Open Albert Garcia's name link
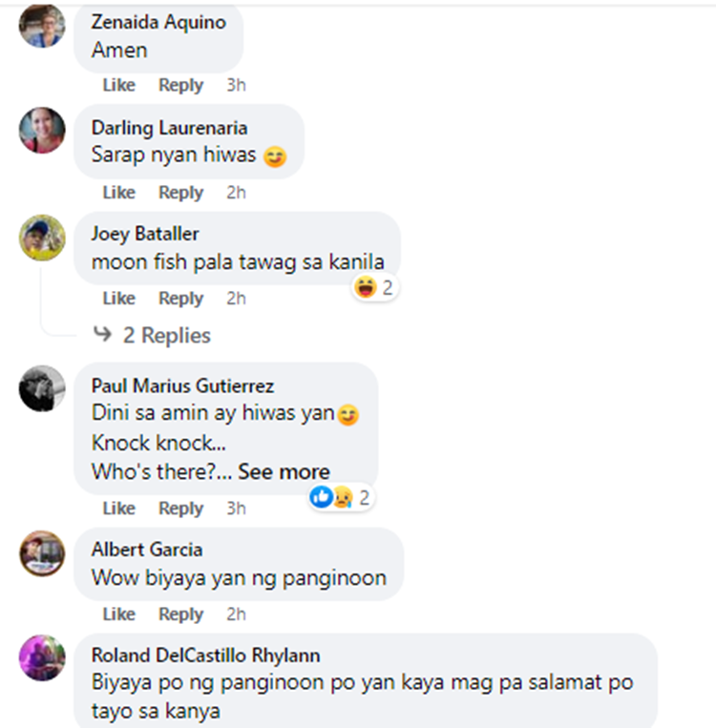 pyautogui.click(x=147, y=550)
